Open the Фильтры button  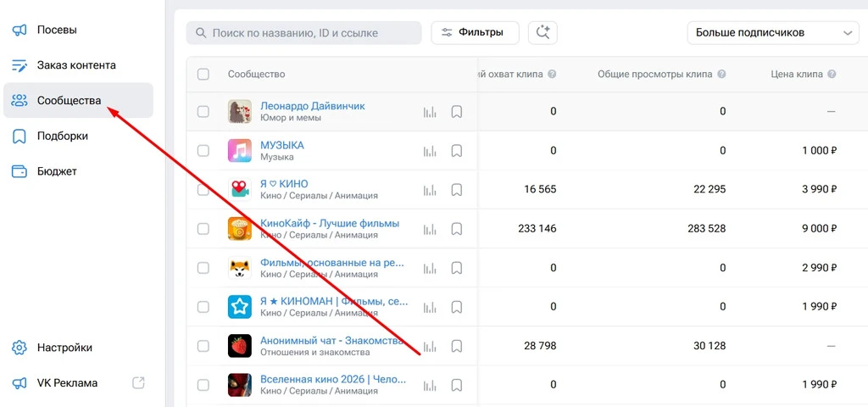point(475,33)
